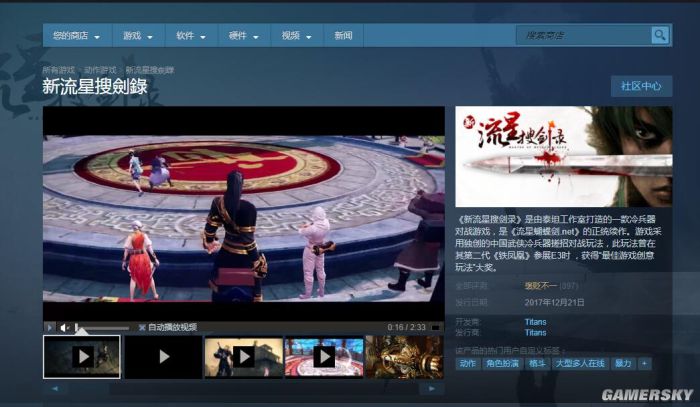Expand the 硬件 dropdown menu

click(244, 36)
